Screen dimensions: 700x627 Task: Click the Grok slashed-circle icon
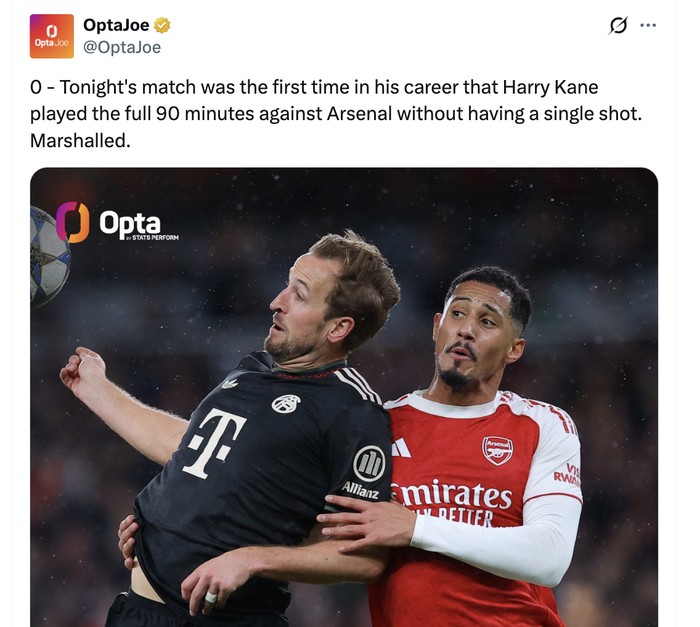click(x=618, y=26)
